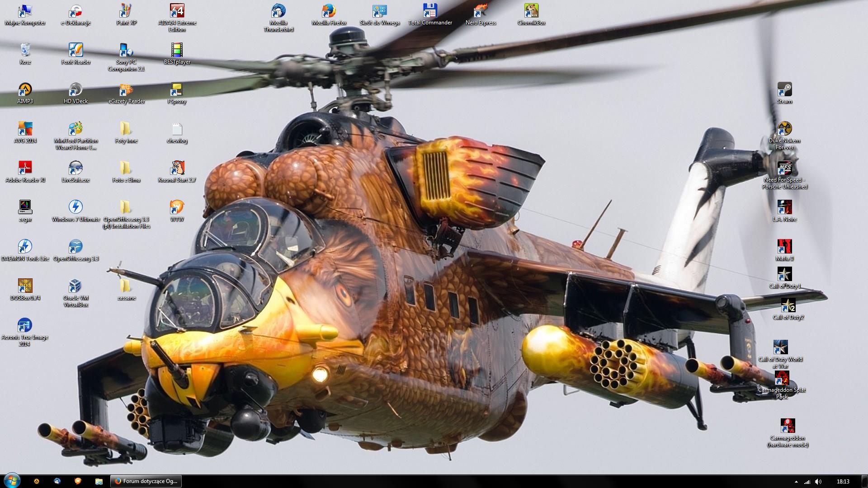Open the Windows Start menu orb
The height and width of the screenshot is (488, 868).
pyautogui.click(x=12, y=481)
